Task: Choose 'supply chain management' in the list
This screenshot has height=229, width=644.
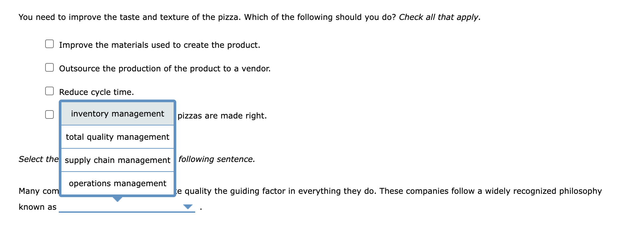Action: (x=118, y=160)
